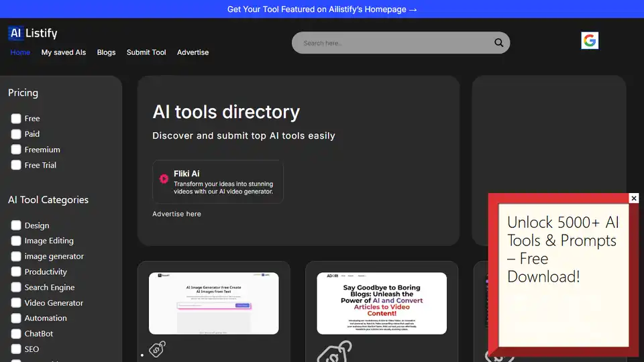
Task: Close the Unlock 5000+ AI Tools popup
Action: [634, 198]
